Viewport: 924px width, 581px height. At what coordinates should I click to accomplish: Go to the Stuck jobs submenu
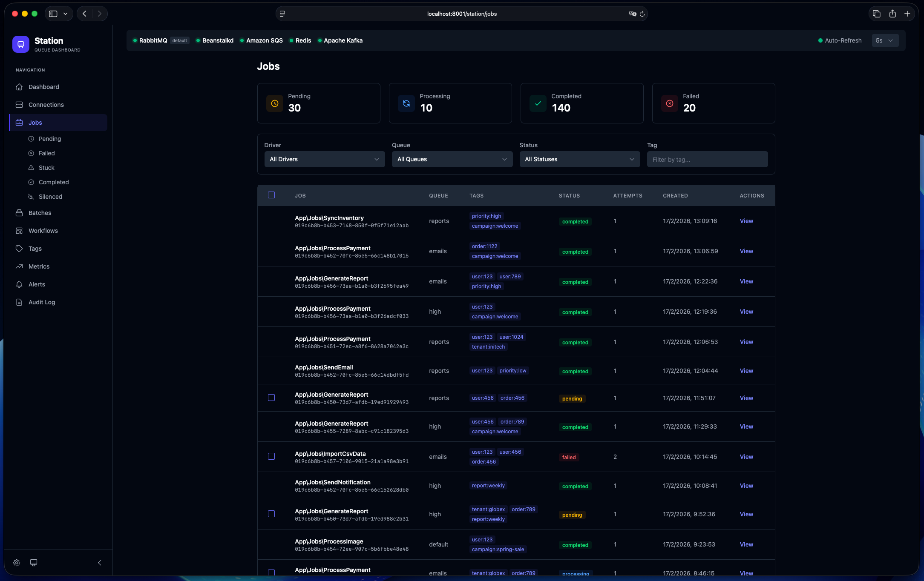click(x=46, y=168)
